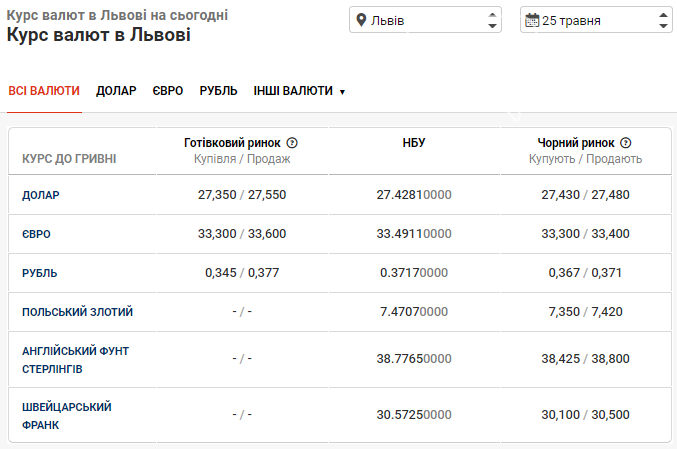Viewport: 677px width, 449px height.
Task: Click dollar NBU rate 27.42810000
Action: tap(414, 195)
